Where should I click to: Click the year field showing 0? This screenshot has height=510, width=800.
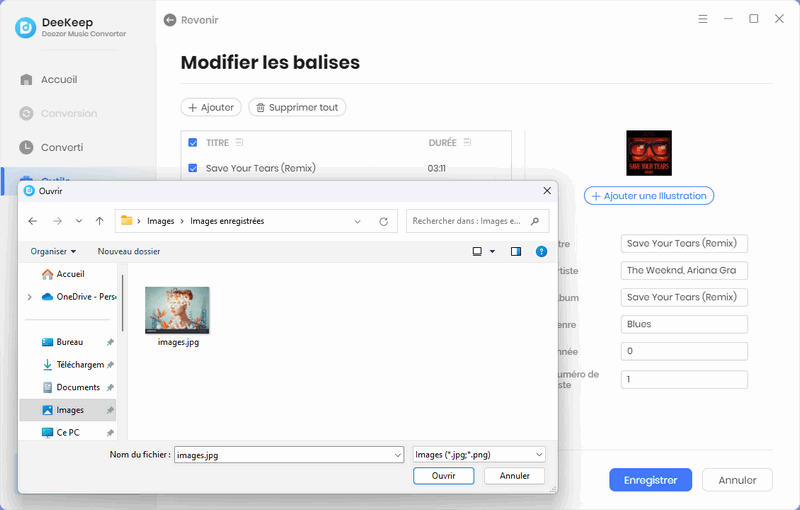point(684,351)
